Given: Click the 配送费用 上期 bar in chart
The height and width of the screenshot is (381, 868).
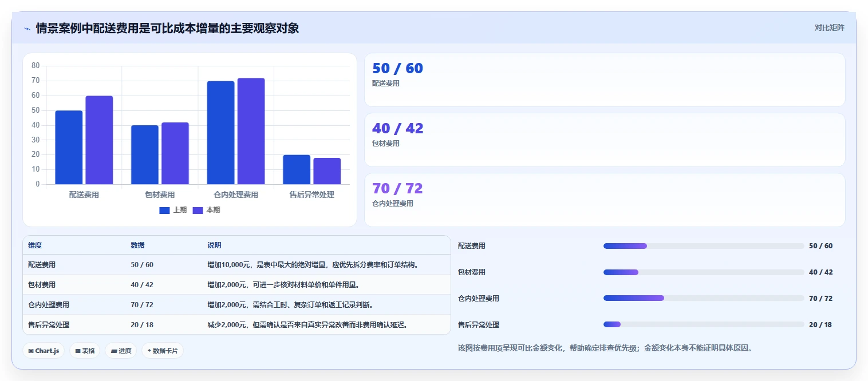Looking at the screenshot, I should coord(69,148).
